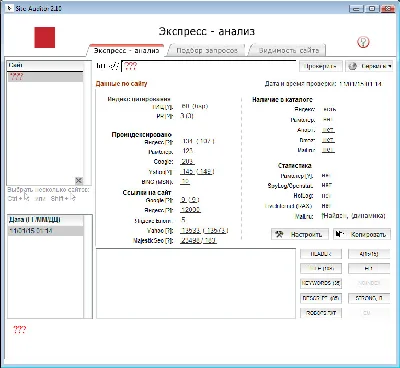Screen dimensions: 400x368
Task: Open the Яндекс site links value
Action: [x=190, y=210]
